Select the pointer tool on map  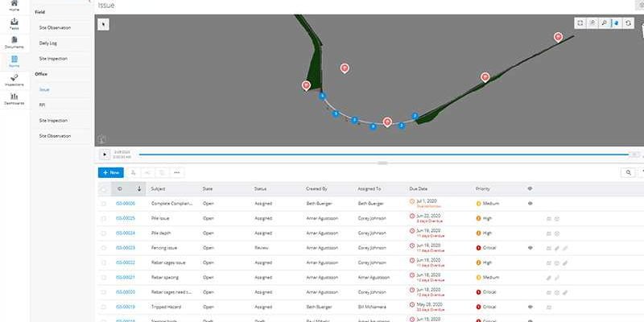102,24
